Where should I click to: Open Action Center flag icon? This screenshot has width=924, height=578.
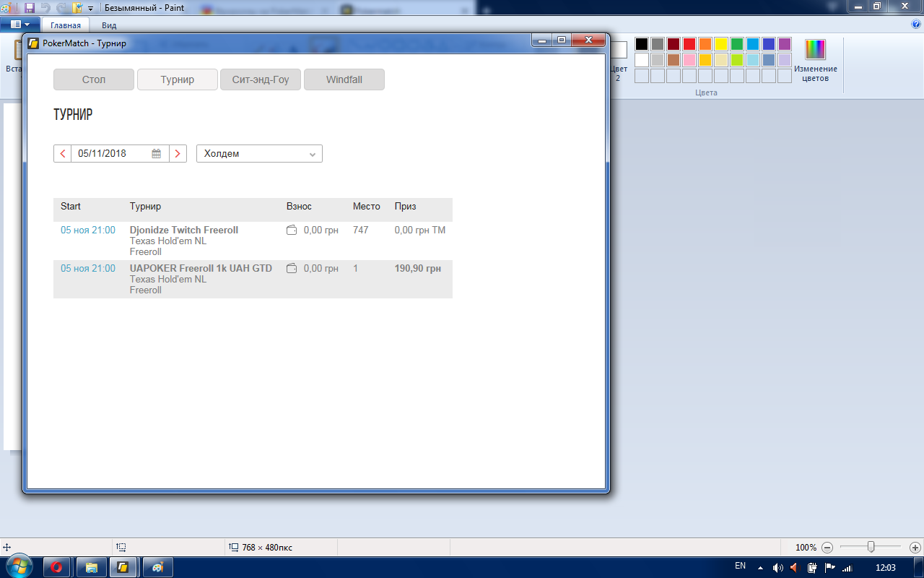coord(829,568)
